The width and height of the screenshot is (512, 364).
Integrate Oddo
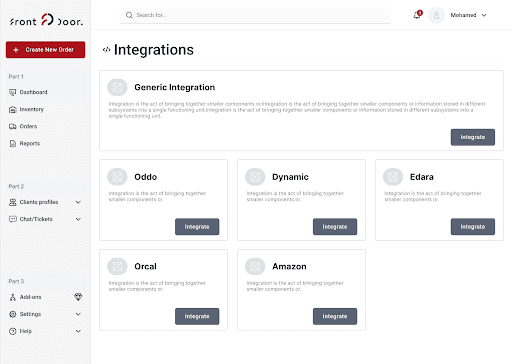(x=197, y=227)
